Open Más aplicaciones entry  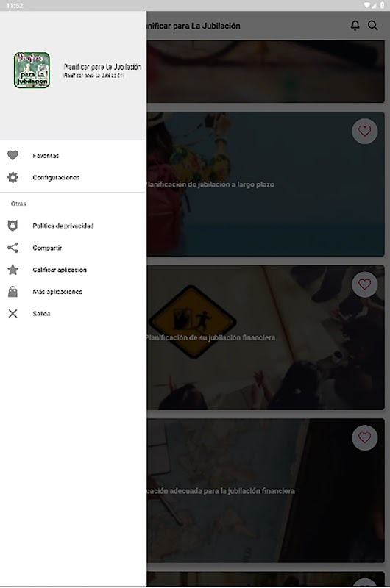click(73, 292)
